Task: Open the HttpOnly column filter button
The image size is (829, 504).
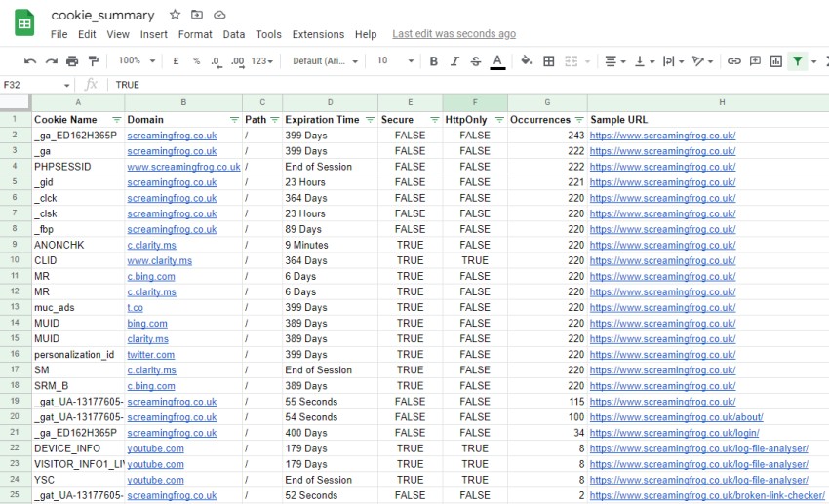Action: (x=499, y=120)
